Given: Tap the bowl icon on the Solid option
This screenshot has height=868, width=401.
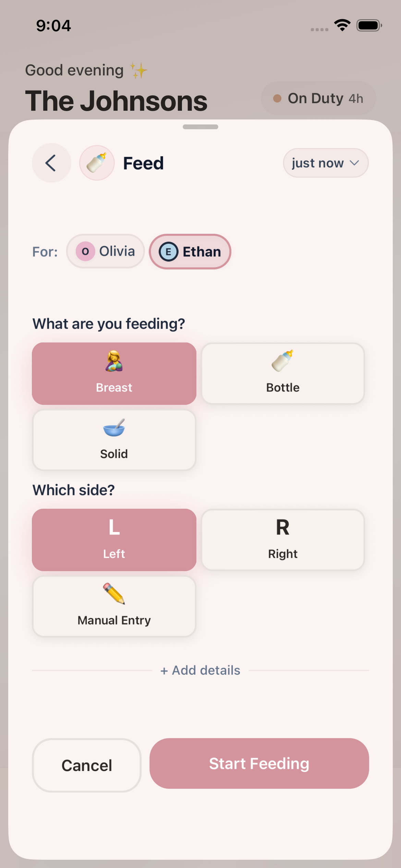Looking at the screenshot, I should 114,429.
